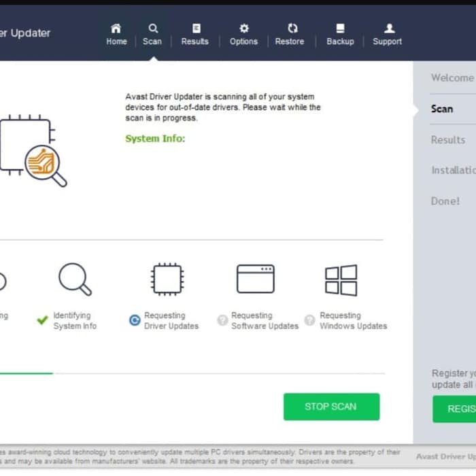Image resolution: width=476 pixels, height=476 pixels.
Task: Click the STOP SCAN button
Action: (332, 407)
